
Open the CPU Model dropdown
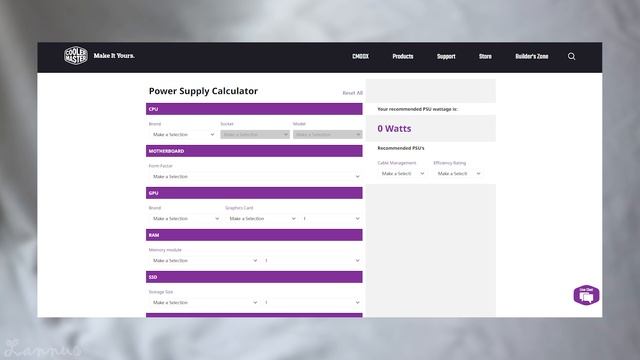coord(327,134)
